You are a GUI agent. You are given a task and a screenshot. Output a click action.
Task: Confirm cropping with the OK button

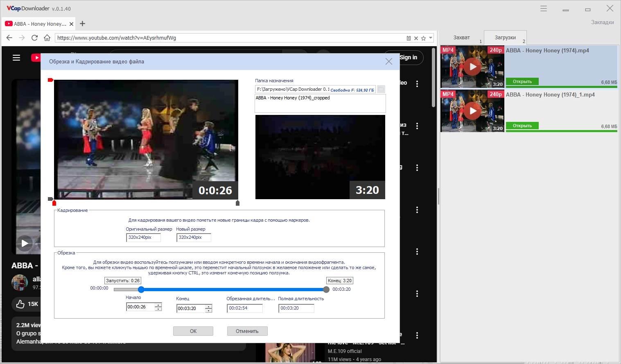(x=193, y=331)
